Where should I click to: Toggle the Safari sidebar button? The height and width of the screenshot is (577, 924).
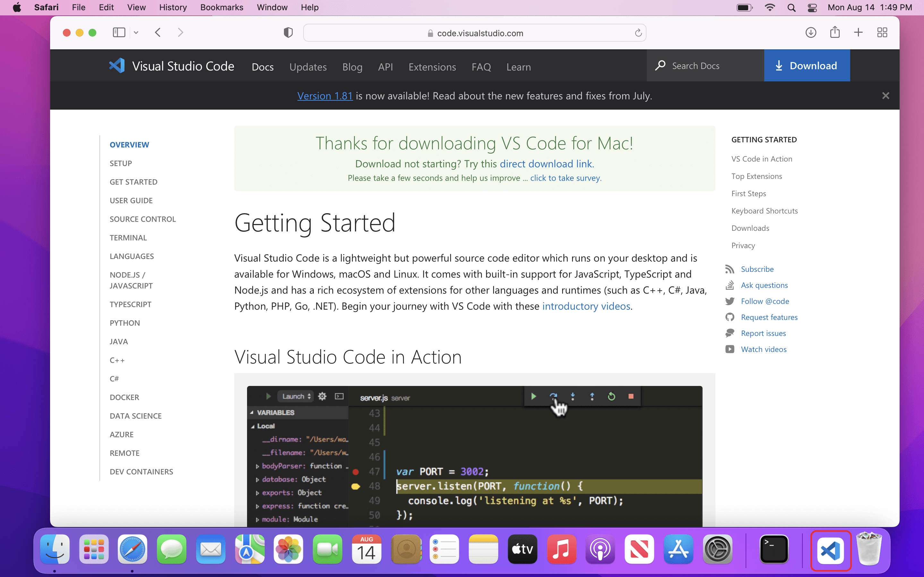click(x=119, y=33)
